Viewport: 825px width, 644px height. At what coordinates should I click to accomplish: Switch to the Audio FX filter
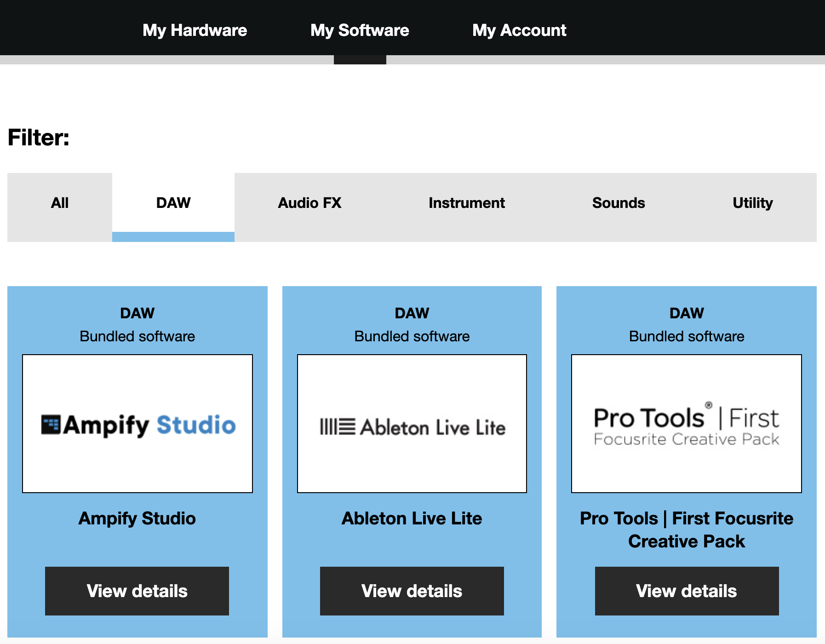coord(309,202)
